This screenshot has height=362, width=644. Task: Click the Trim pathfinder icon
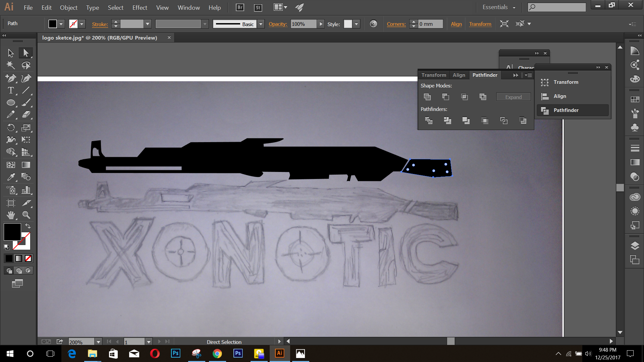[447, 120]
